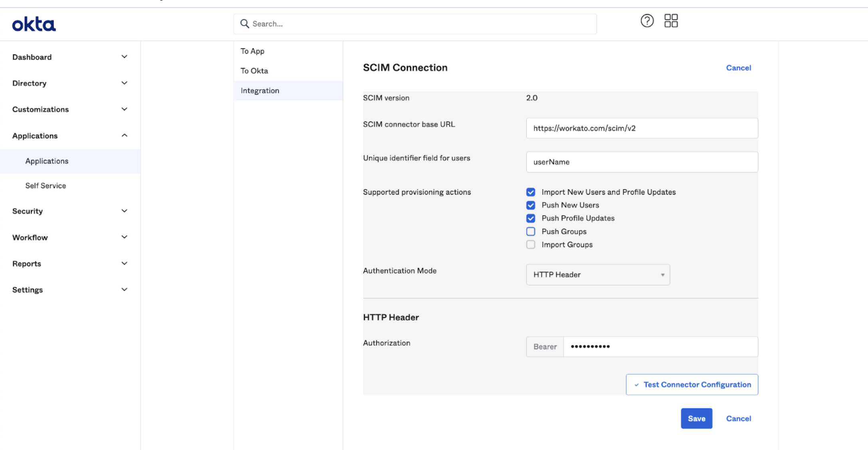The width and height of the screenshot is (868, 450).
Task: Expand the Dashboard sidebar section
Action: (124, 57)
